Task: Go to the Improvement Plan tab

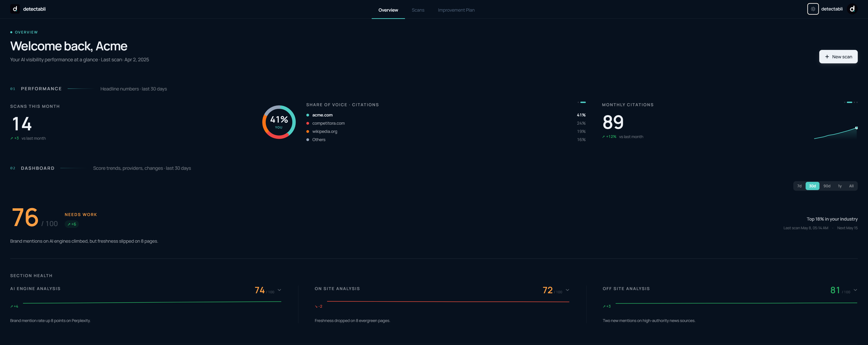Action: tap(456, 10)
